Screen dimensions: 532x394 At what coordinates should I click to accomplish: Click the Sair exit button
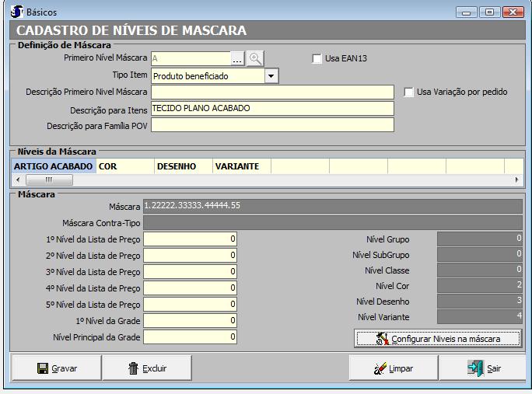tap(484, 368)
